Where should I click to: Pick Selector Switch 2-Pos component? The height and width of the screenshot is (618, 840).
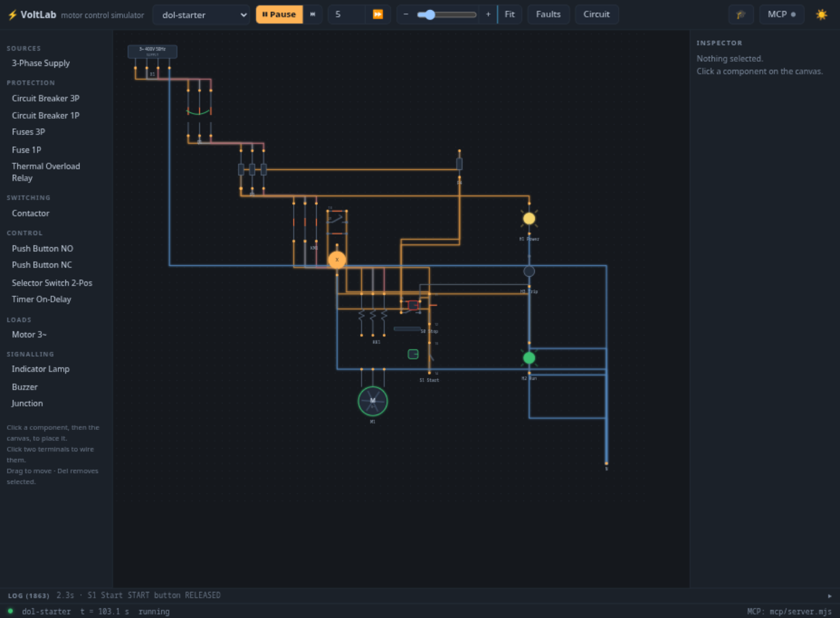(52, 283)
